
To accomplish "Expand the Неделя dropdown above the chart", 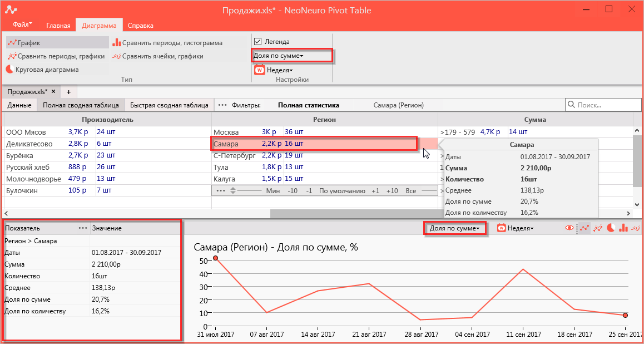I will (516, 228).
